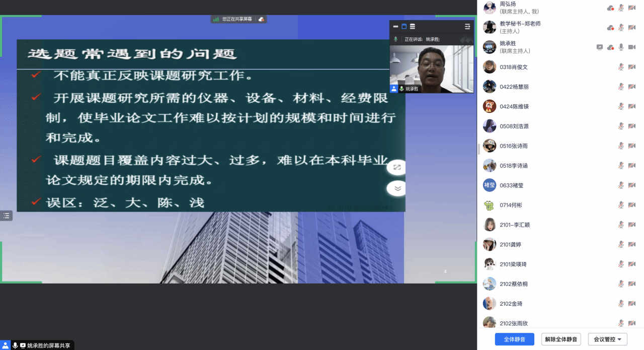Click the 姚承胜的屏幕共享 label at bottom left
The image size is (644, 350).
50,345
